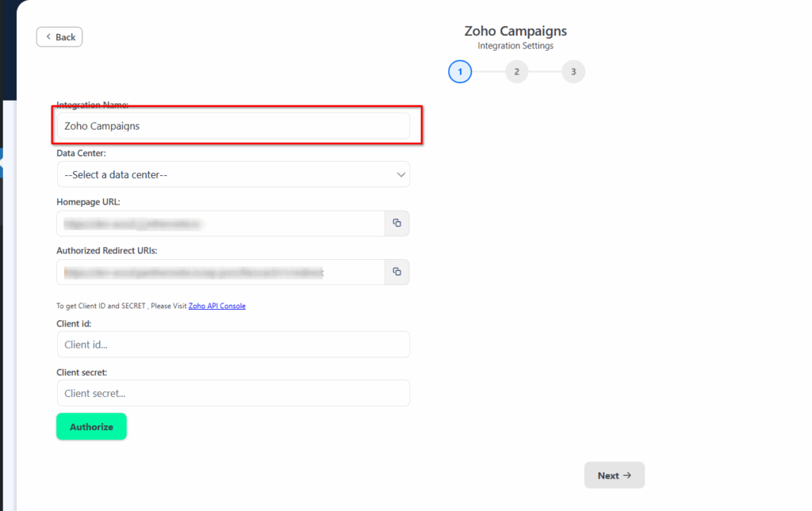Select step 1 in progress indicator
Screen dimensions: 812x511
pyautogui.click(x=460, y=72)
